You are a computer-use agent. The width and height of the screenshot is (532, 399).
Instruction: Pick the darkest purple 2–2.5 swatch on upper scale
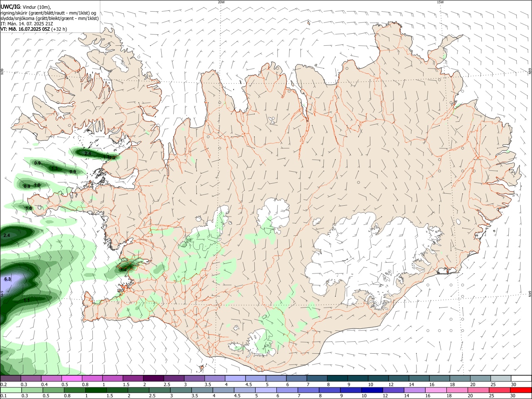[x=153, y=378]
